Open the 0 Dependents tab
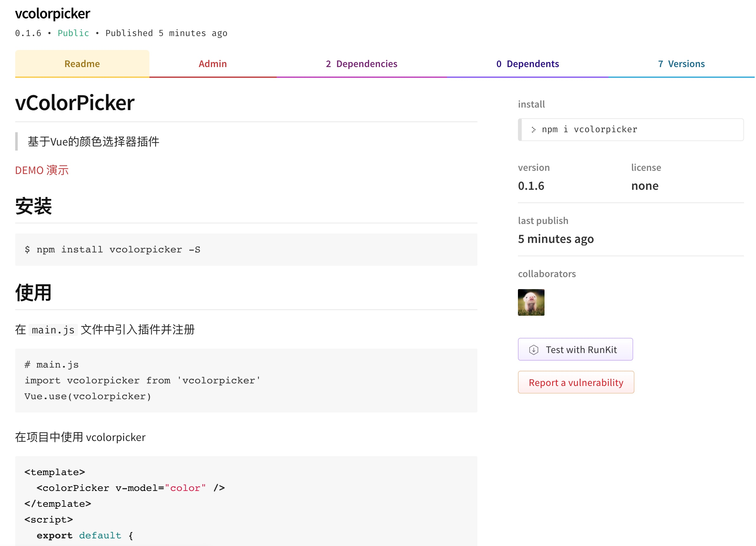756x546 pixels. [x=527, y=64]
